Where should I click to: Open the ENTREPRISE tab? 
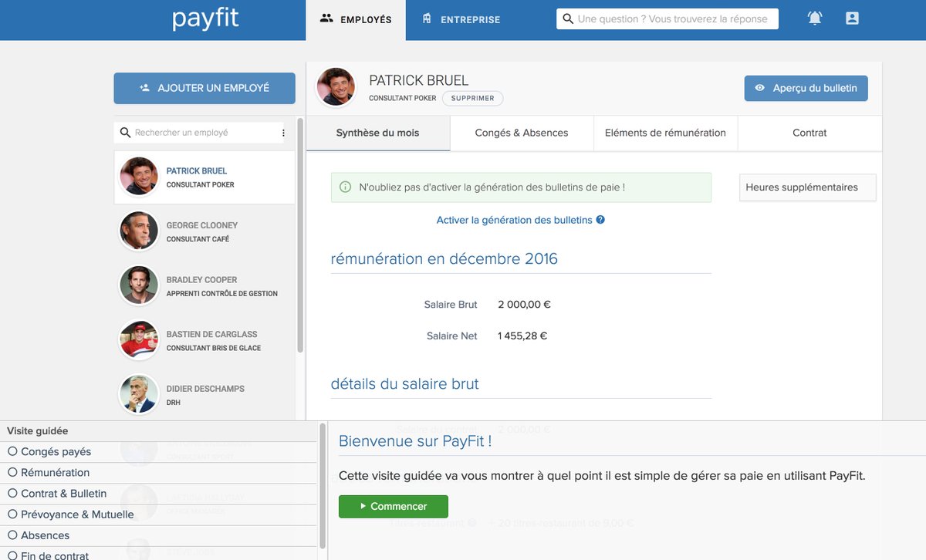pyautogui.click(x=461, y=20)
